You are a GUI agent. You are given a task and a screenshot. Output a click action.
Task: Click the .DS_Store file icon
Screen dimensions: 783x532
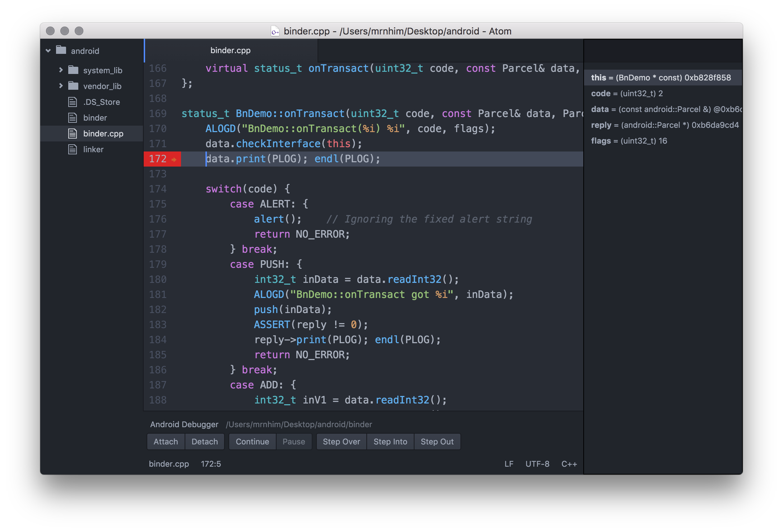point(73,102)
